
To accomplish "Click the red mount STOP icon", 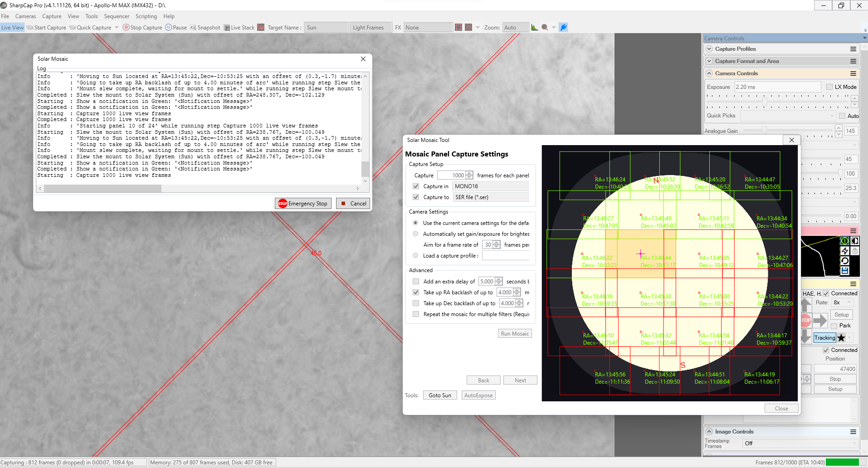I will (806, 320).
